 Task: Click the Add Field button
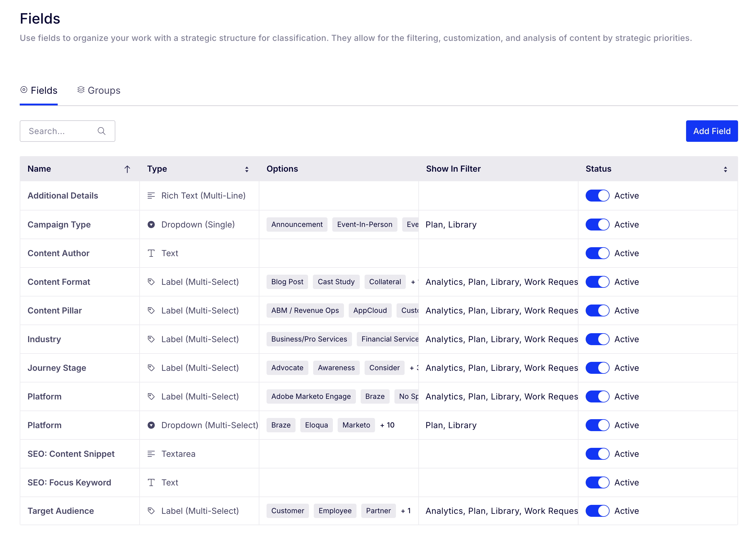tap(712, 131)
